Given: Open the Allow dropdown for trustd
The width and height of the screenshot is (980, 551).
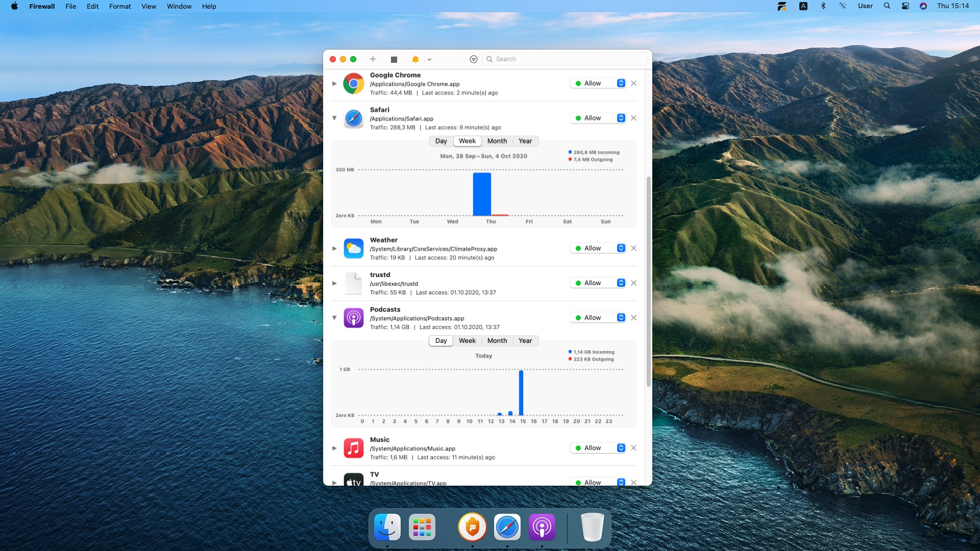Looking at the screenshot, I should point(598,283).
